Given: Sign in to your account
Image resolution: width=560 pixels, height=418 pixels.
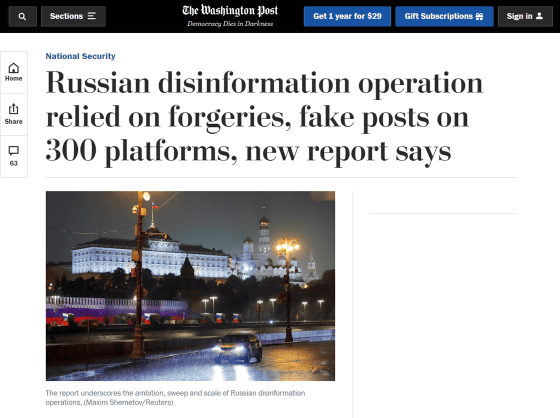Looking at the screenshot, I should pyautogui.click(x=525, y=16).
